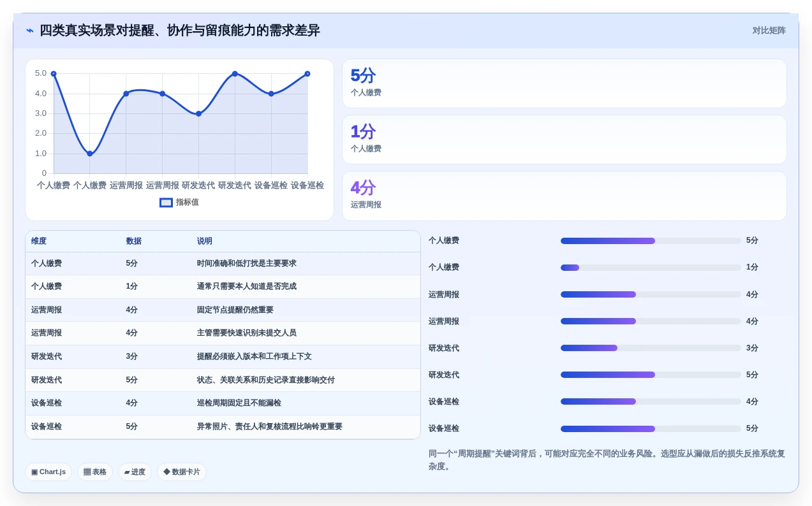Click the blue legend swatch for 指标值
The height and width of the screenshot is (506, 812).
(x=166, y=203)
